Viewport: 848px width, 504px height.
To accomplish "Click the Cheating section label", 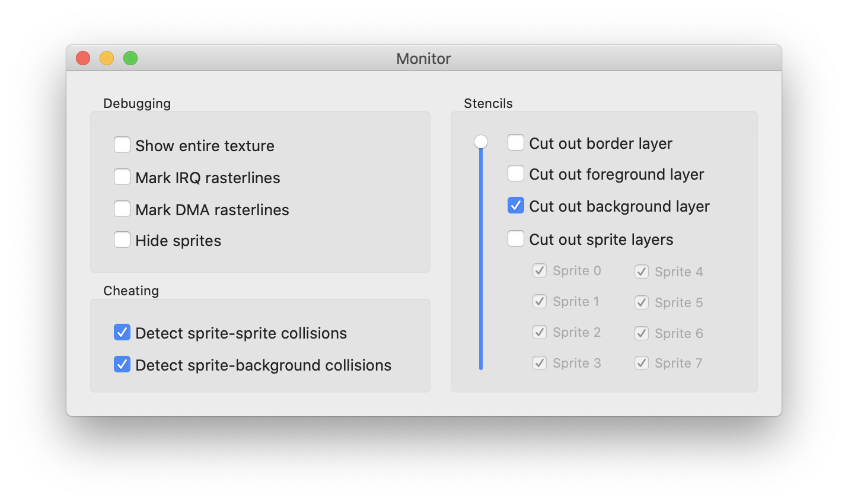I will pyautogui.click(x=131, y=291).
